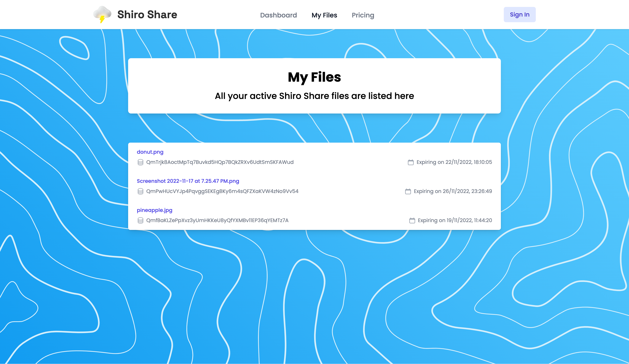
Task: Open Screenshot 2022-11-17 at 7.25.47 PM.png
Action: pyautogui.click(x=188, y=181)
